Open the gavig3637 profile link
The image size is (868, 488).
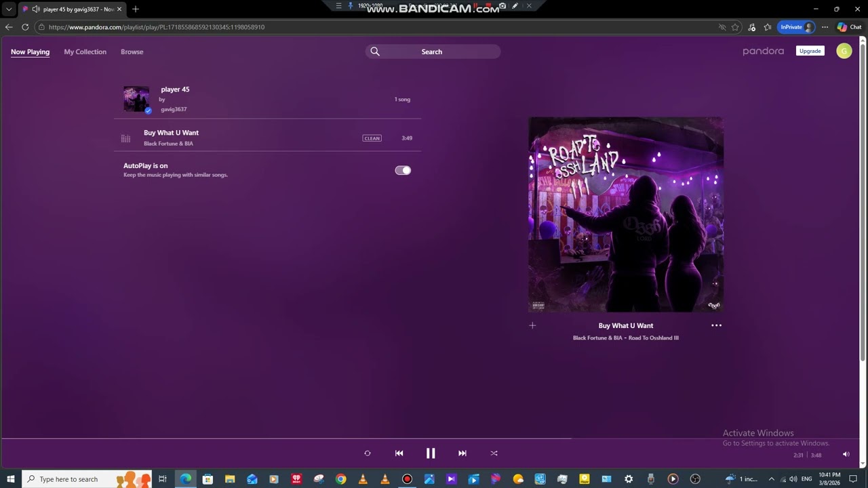(174, 109)
